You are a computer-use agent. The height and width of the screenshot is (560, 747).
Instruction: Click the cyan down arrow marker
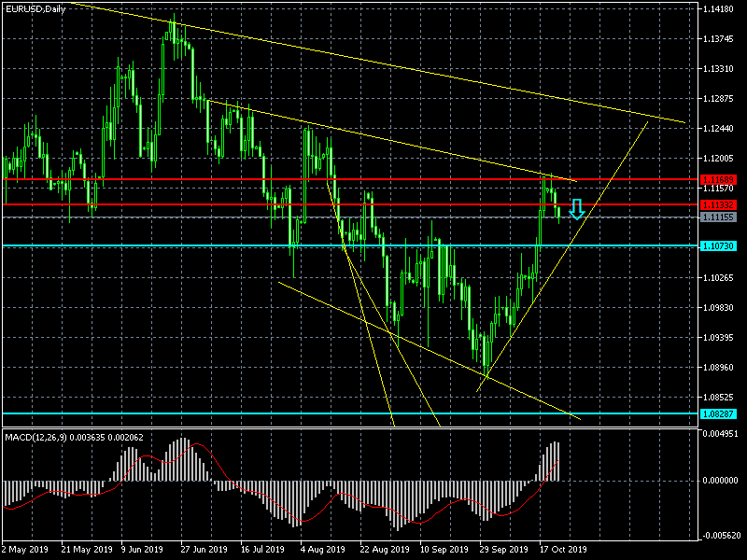(x=577, y=209)
